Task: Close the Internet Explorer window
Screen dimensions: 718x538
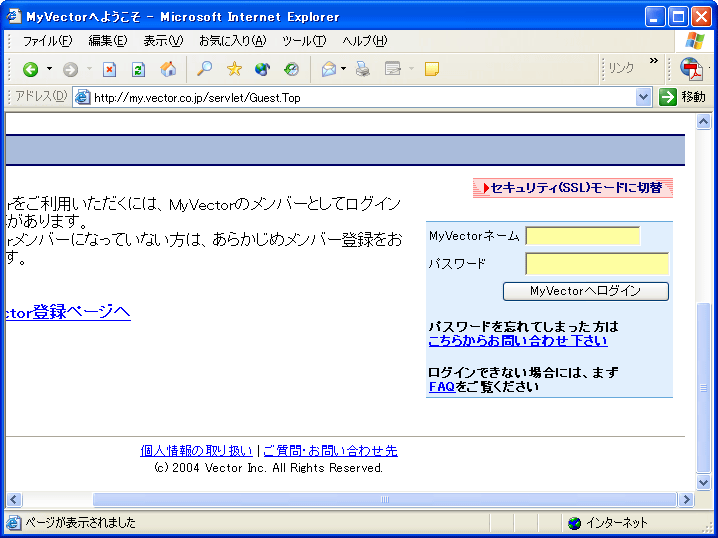Action: point(701,17)
